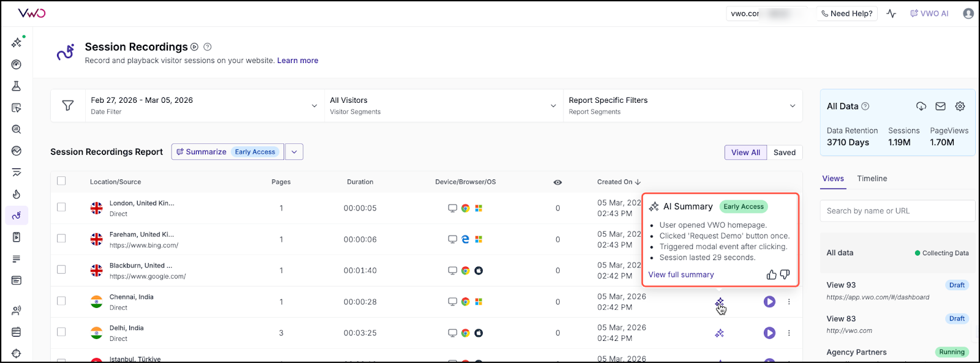Open AI summary for the Delhi, India session
The height and width of the screenshot is (363, 980).
720,333
